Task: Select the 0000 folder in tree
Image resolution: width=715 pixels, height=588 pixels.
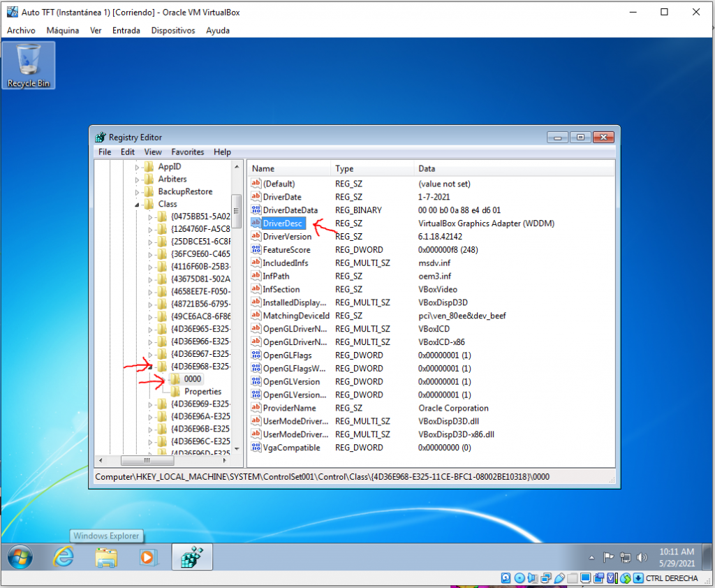Action: pos(192,378)
